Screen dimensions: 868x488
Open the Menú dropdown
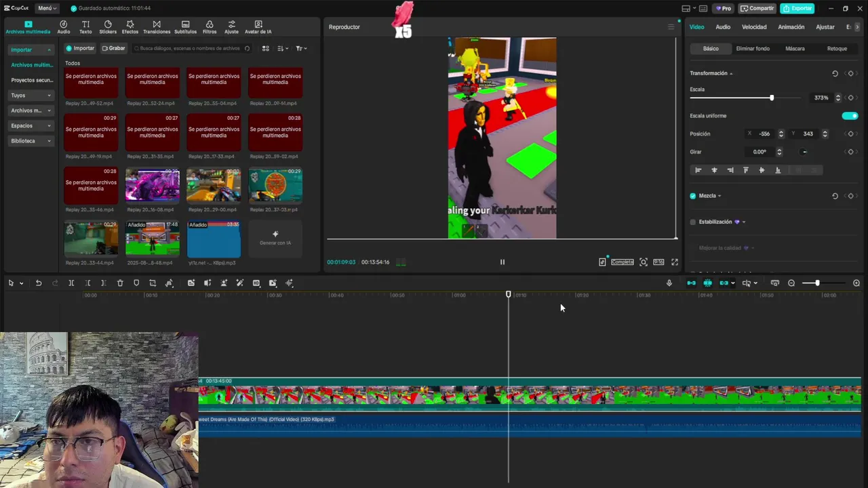pyautogui.click(x=47, y=8)
